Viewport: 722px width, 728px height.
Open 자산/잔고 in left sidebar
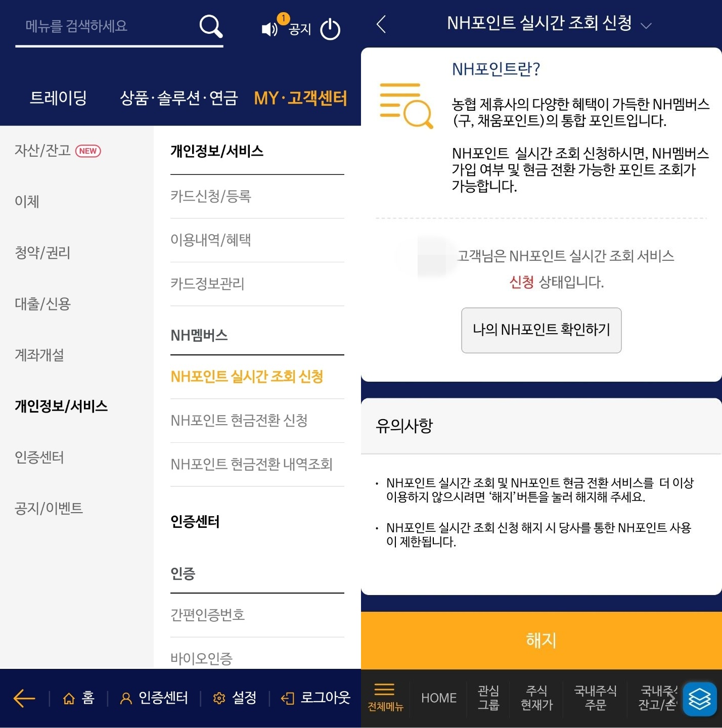(42, 150)
